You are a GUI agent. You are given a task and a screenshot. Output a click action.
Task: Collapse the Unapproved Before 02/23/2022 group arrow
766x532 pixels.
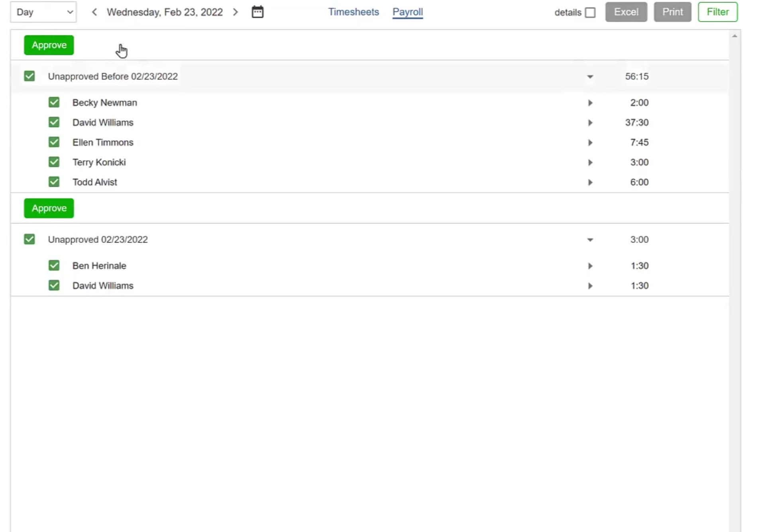(x=590, y=76)
